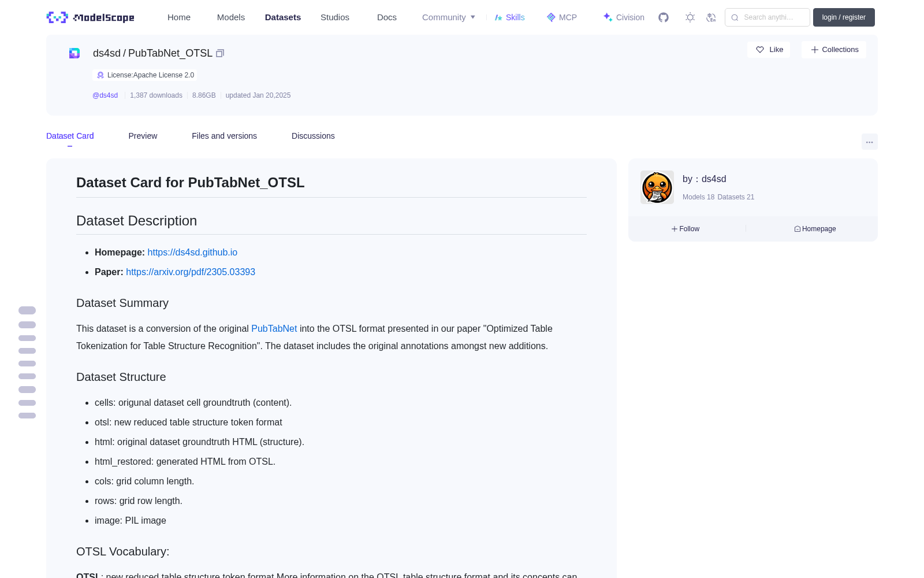Like this dataset with the heart button

[x=769, y=50]
